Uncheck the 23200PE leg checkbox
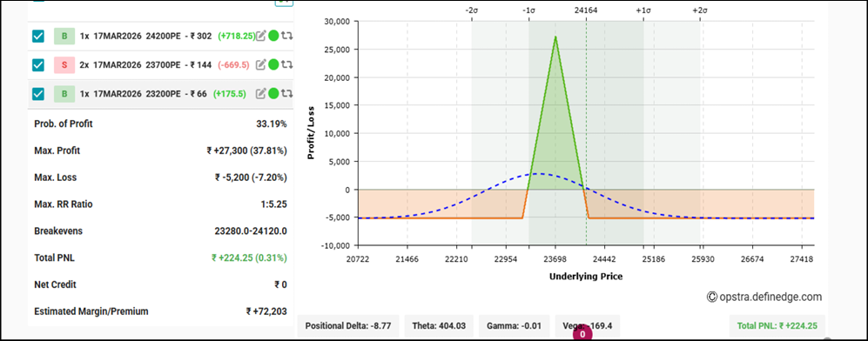This screenshot has width=868, height=341. tap(38, 93)
